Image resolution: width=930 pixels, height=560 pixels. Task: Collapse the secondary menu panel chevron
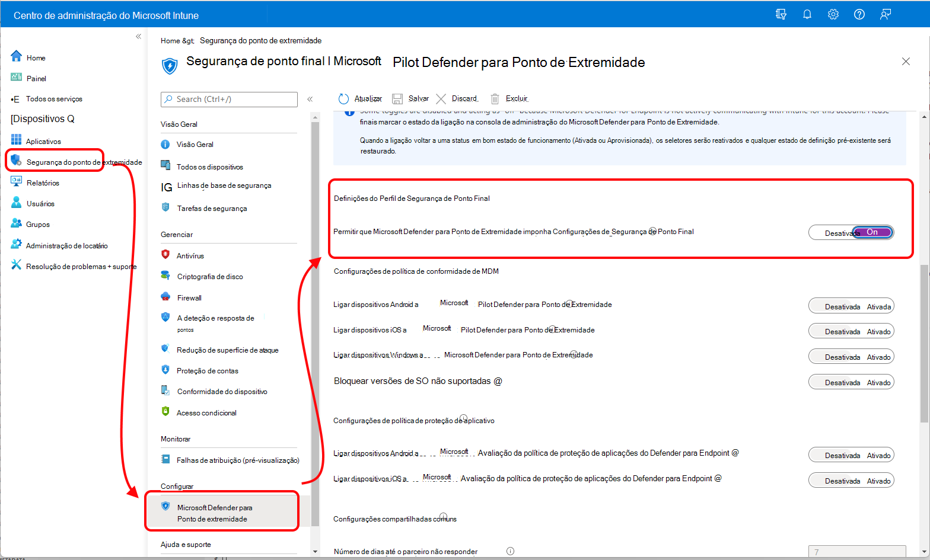coord(310,99)
